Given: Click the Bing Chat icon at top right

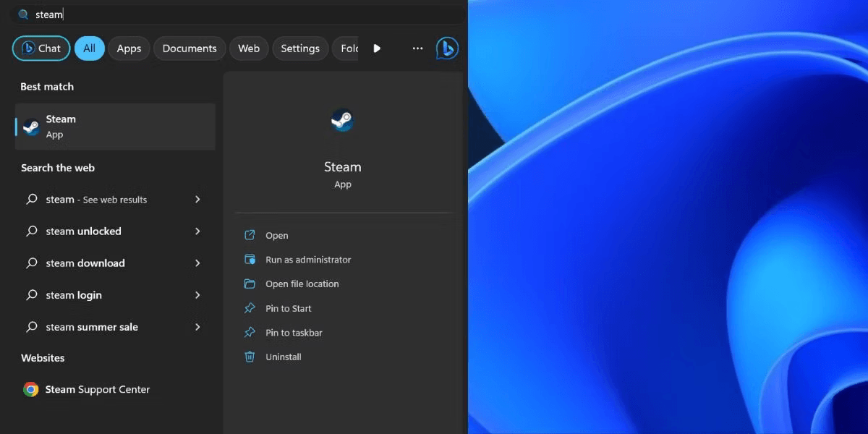Looking at the screenshot, I should tap(446, 48).
